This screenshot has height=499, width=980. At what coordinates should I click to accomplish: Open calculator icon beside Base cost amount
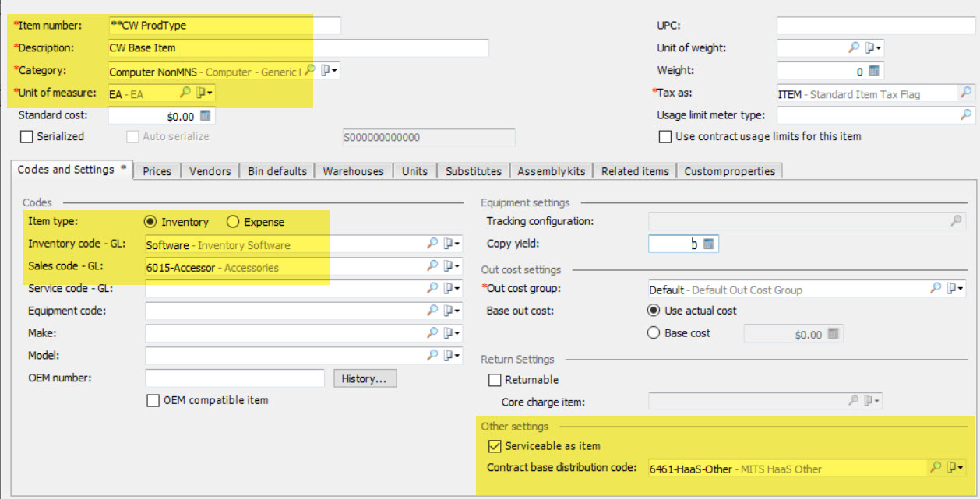pyautogui.click(x=834, y=334)
